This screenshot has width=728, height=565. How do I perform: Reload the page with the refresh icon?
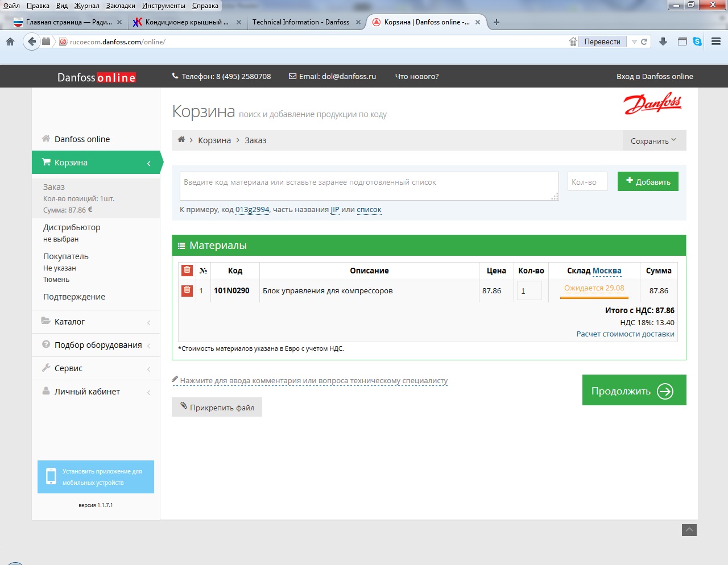[644, 41]
